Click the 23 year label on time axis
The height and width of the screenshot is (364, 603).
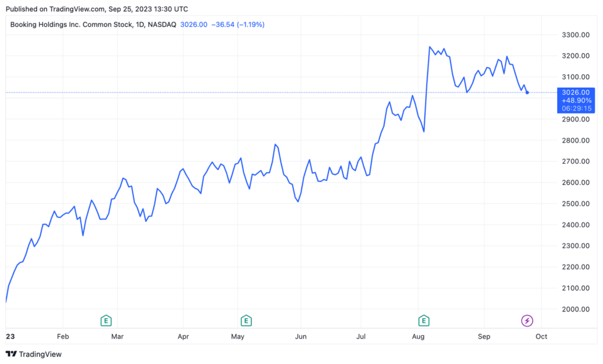coord(11,337)
